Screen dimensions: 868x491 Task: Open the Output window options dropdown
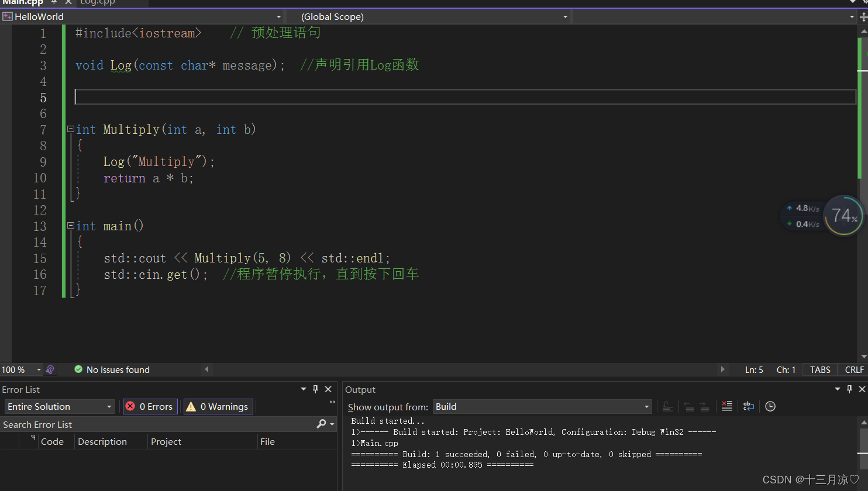point(838,389)
